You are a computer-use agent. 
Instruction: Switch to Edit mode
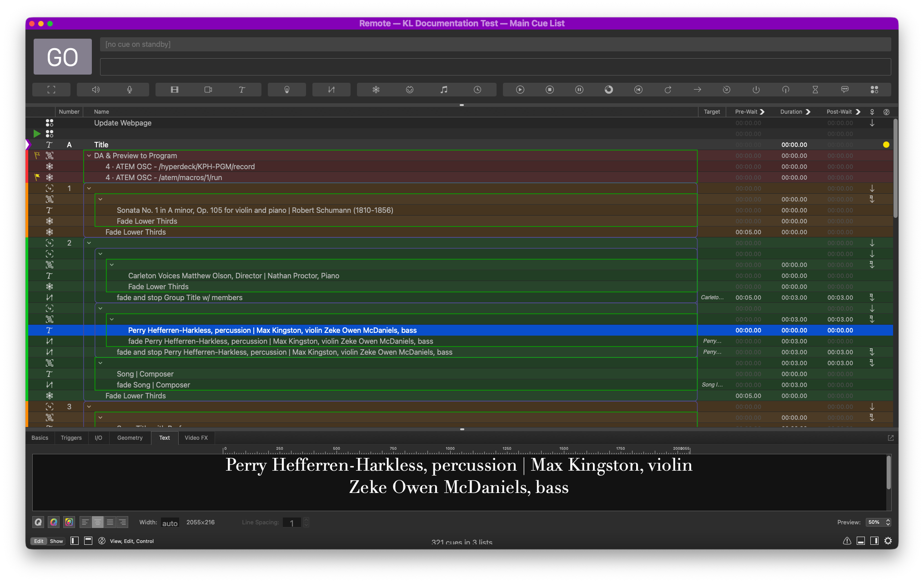(x=39, y=541)
